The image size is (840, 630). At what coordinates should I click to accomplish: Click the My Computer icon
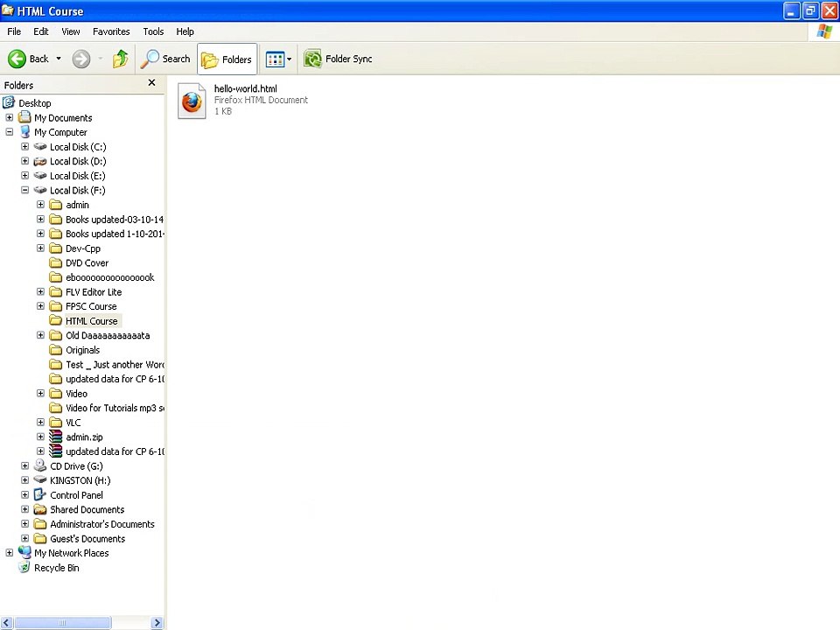24,132
